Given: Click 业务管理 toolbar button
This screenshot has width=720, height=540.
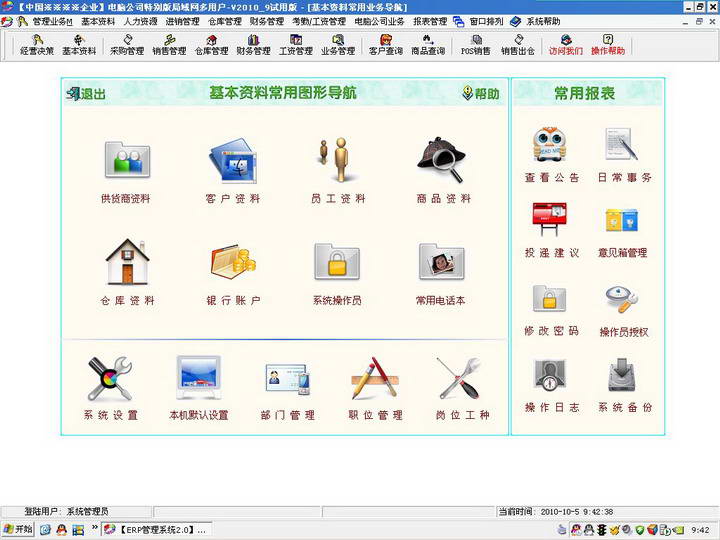Looking at the screenshot, I should tap(338, 45).
